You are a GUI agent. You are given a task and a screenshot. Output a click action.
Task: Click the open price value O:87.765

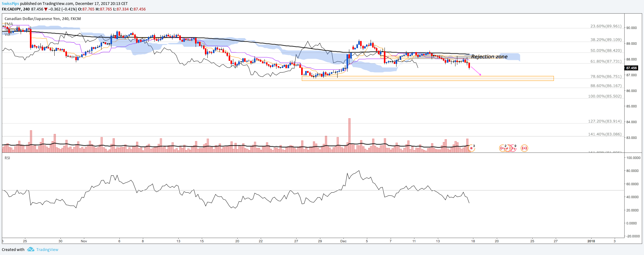tap(87, 9)
